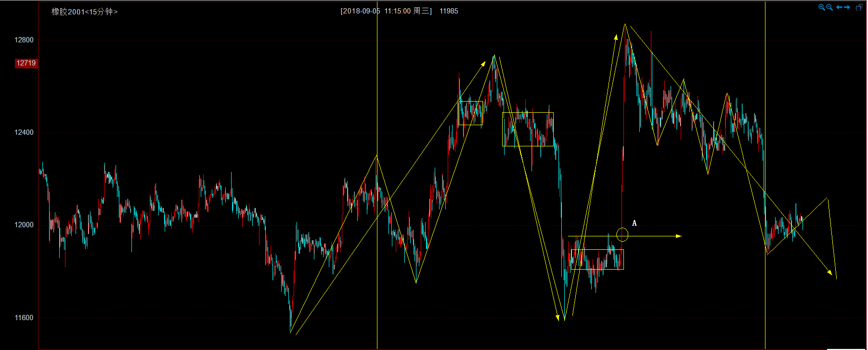Shift chart left with the left arrow
868x350 pixels.
pos(839,7)
